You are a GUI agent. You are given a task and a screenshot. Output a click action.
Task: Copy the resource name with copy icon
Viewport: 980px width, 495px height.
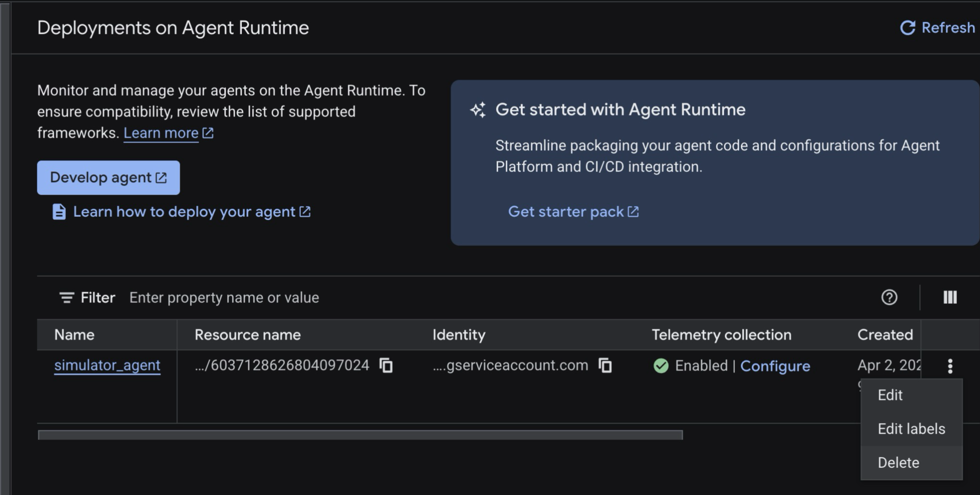(x=386, y=366)
